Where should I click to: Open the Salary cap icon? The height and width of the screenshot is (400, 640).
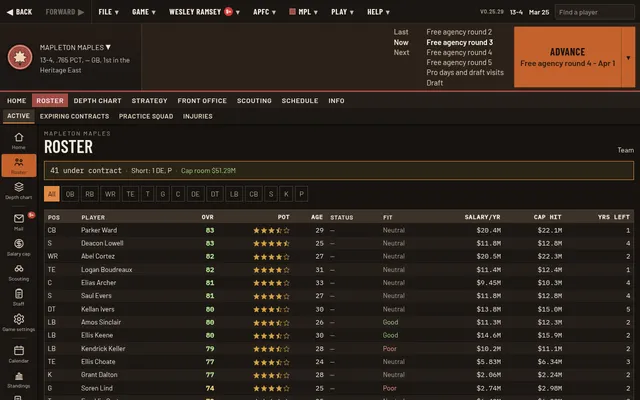pos(19,244)
